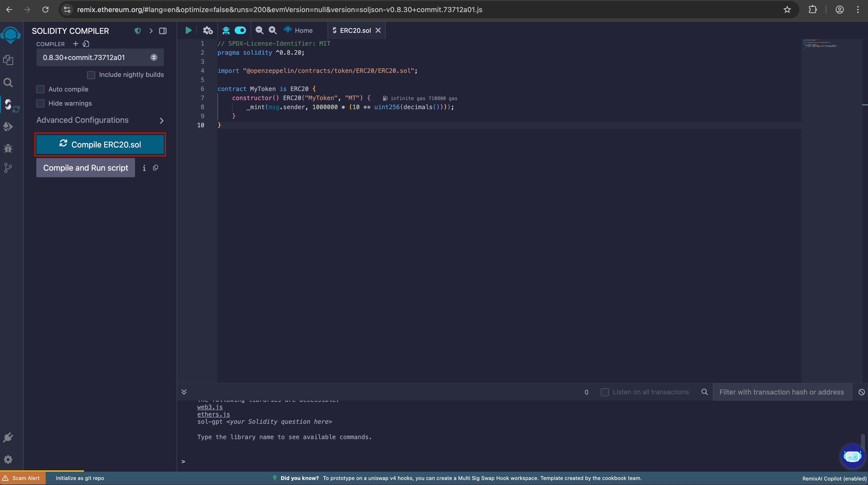Click the gas estimate hint on line 7
This screenshot has width=868, height=485.
[420, 98]
